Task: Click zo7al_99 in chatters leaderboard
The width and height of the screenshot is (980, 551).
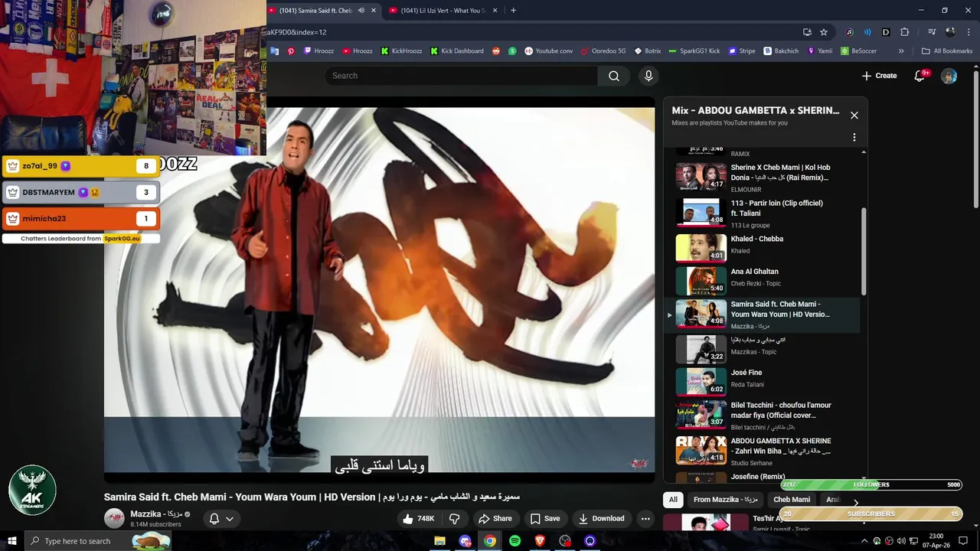Action: pyautogui.click(x=81, y=166)
